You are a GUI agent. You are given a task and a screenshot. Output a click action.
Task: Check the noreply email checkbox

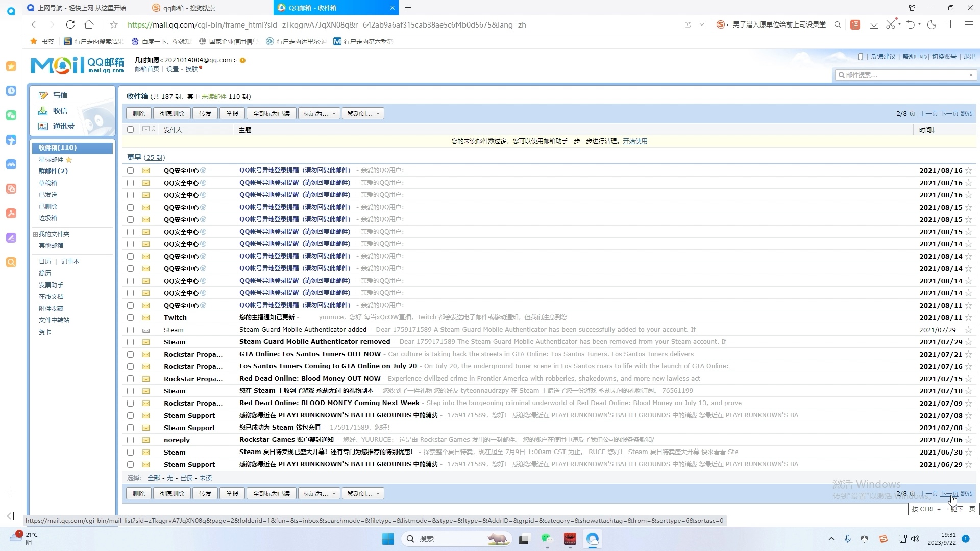(131, 440)
